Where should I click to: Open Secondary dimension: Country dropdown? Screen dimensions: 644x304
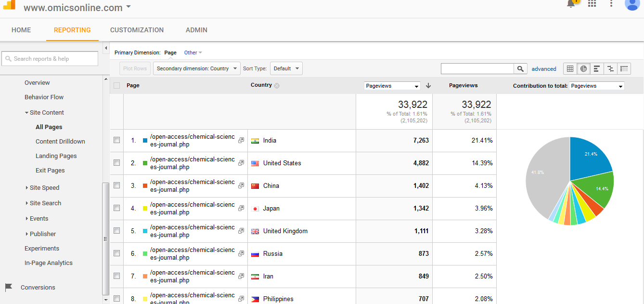tap(197, 68)
